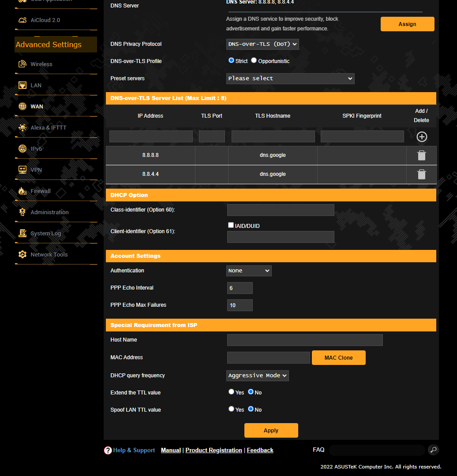This screenshot has height=476, width=457.
Task: Open the Product Registration link
Action: pyautogui.click(x=214, y=450)
